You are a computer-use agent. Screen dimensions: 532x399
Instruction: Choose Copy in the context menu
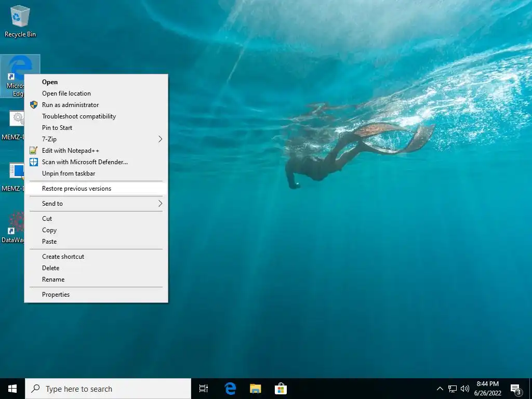tap(96, 230)
